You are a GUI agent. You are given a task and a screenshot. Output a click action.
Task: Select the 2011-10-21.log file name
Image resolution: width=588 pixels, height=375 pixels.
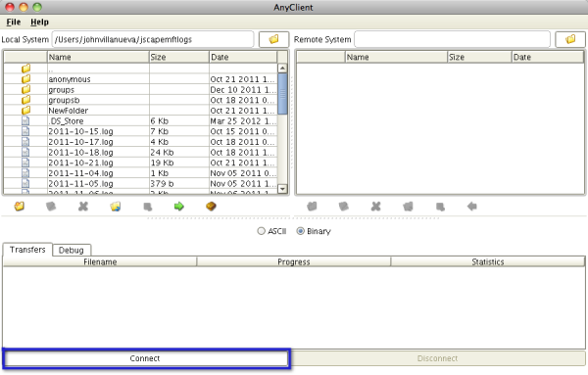(x=80, y=163)
